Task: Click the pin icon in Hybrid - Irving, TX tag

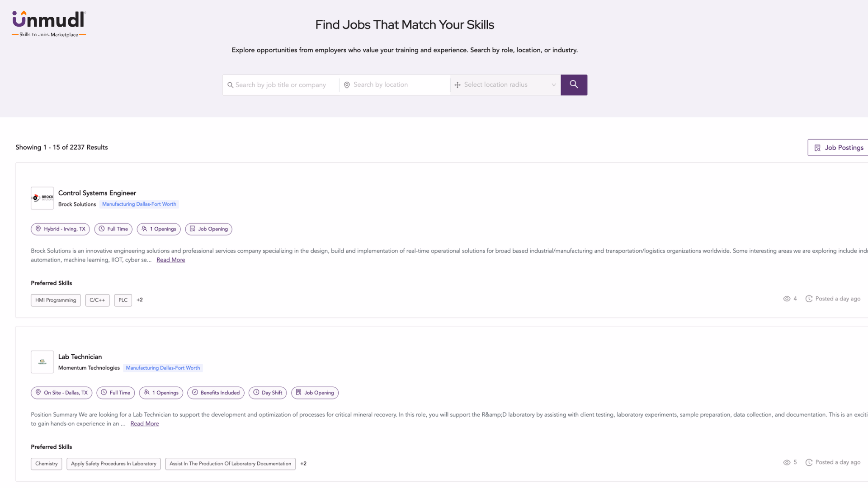Action: (38, 229)
